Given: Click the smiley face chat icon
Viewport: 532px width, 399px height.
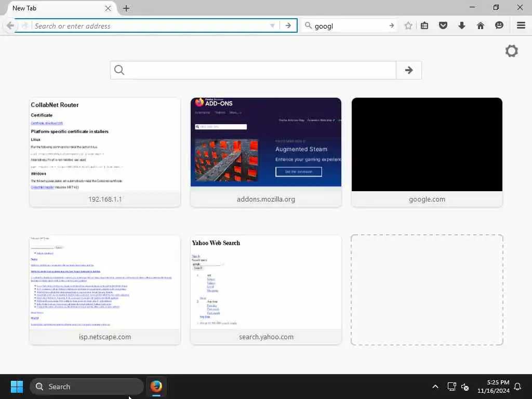Looking at the screenshot, I should [x=499, y=25].
